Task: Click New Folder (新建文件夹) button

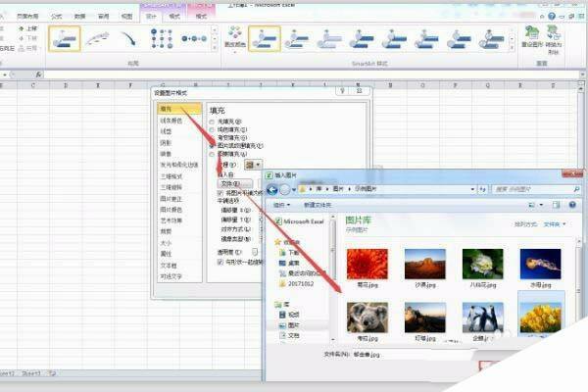Action: click(x=318, y=205)
